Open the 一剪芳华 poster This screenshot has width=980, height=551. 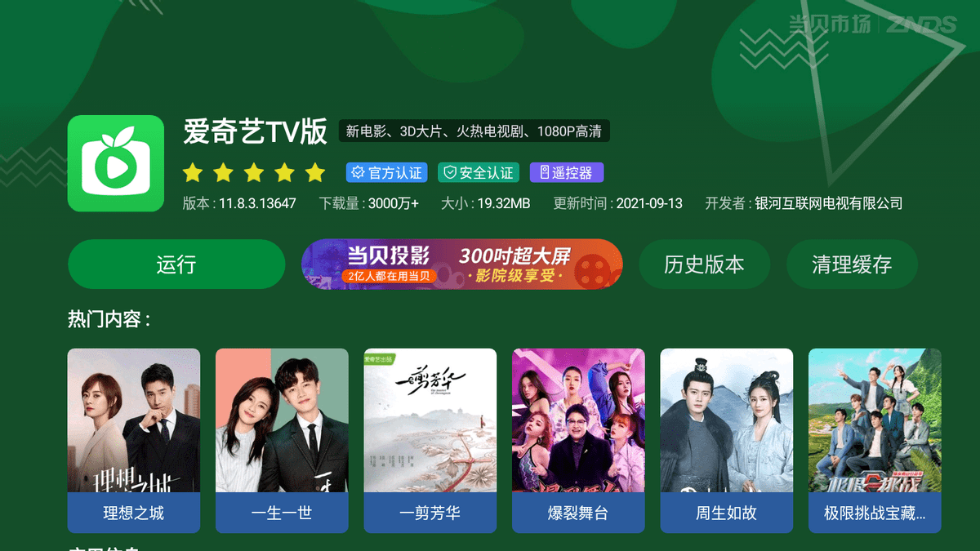point(430,441)
